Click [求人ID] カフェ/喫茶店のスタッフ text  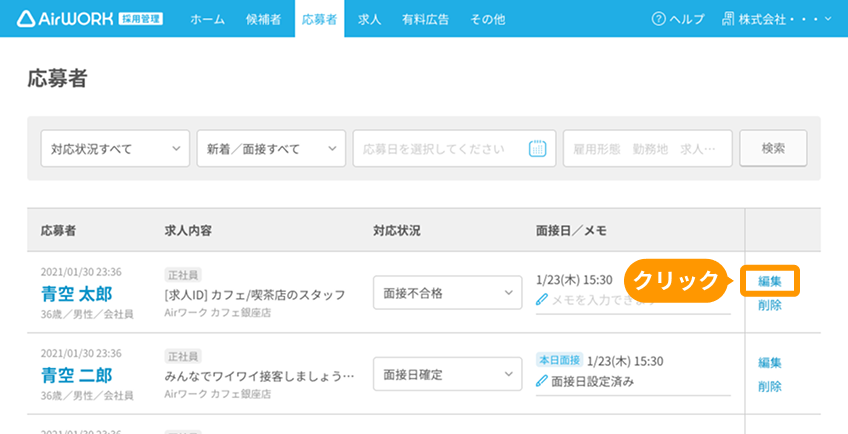pos(255,295)
